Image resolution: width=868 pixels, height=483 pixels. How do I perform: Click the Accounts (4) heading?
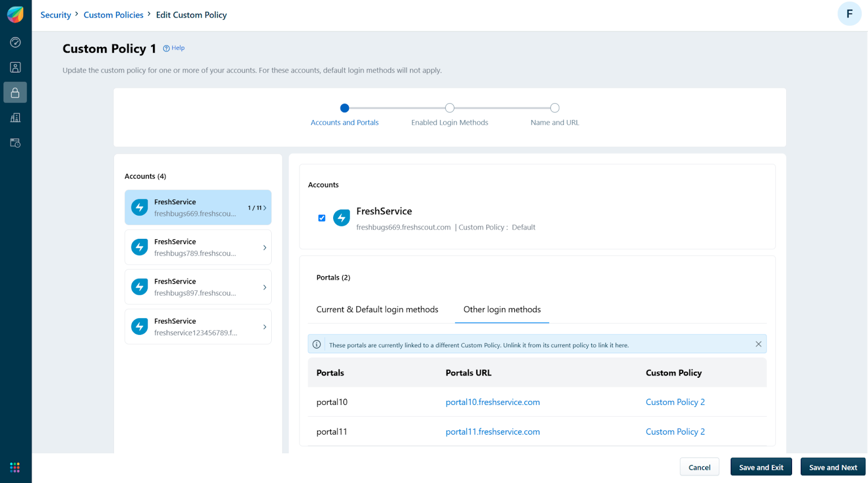[145, 176]
